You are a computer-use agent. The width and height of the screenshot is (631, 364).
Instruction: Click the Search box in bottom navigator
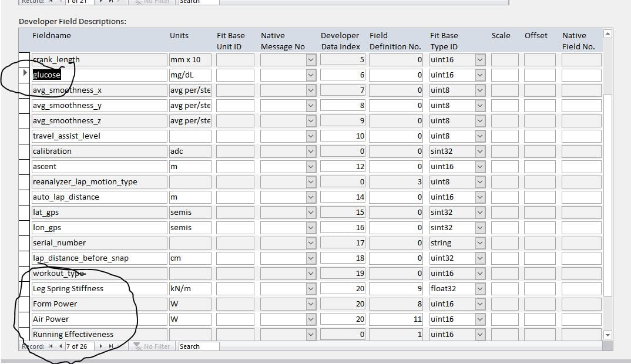pyautogui.click(x=198, y=346)
